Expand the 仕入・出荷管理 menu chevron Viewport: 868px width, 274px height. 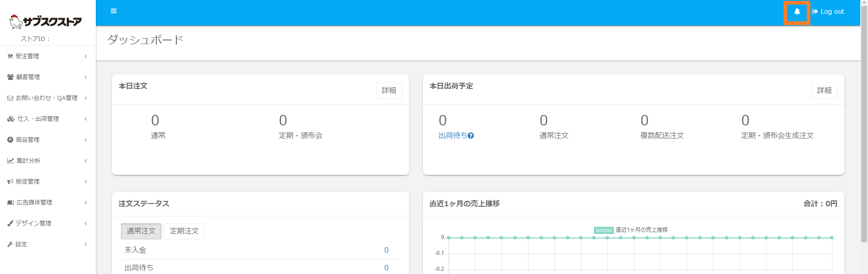pos(86,119)
